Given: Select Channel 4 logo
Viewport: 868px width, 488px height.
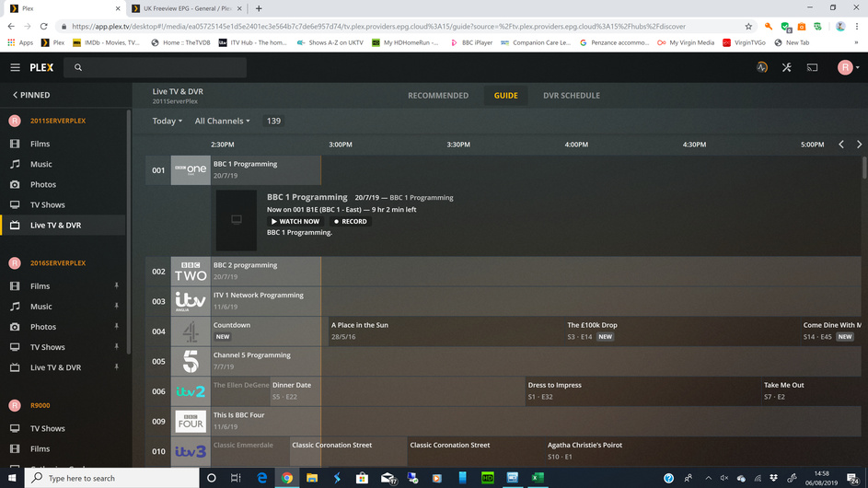Looking at the screenshot, I should coord(191,331).
